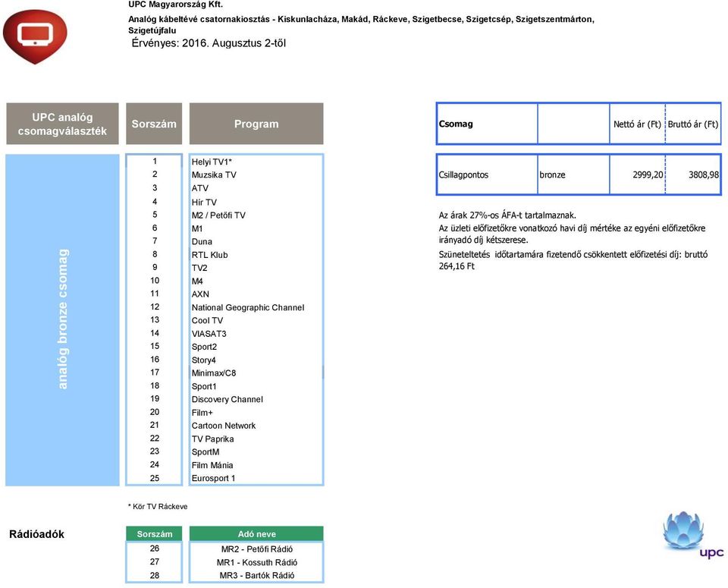The image size is (728, 588).
Task: Click channel number 12 in Sorszám column
Action: (x=155, y=307)
